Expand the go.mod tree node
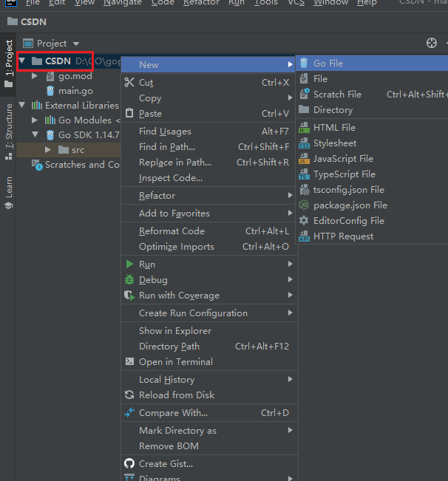Image resolution: width=448 pixels, height=481 pixels. 35,76
